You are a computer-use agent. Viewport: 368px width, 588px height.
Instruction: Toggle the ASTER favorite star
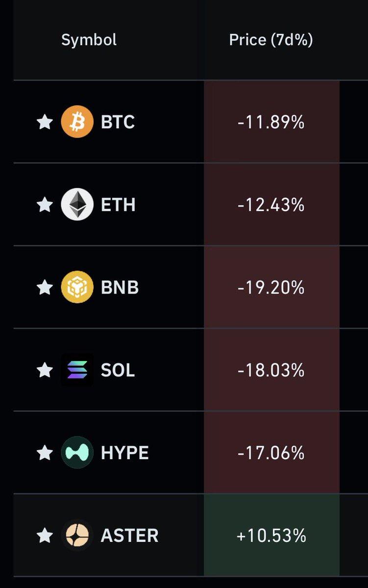(45, 535)
